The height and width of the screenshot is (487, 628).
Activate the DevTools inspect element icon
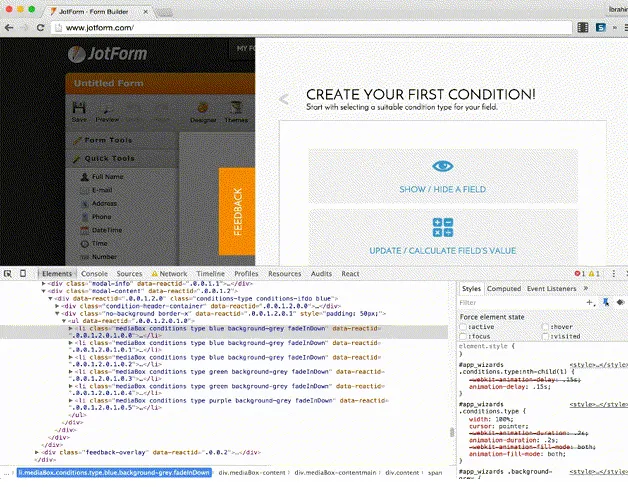click(8, 274)
